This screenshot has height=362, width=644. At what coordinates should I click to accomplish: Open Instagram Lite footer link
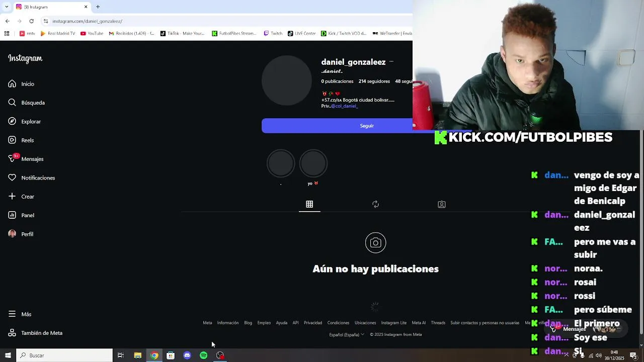pyautogui.click(x=394, y=323)
